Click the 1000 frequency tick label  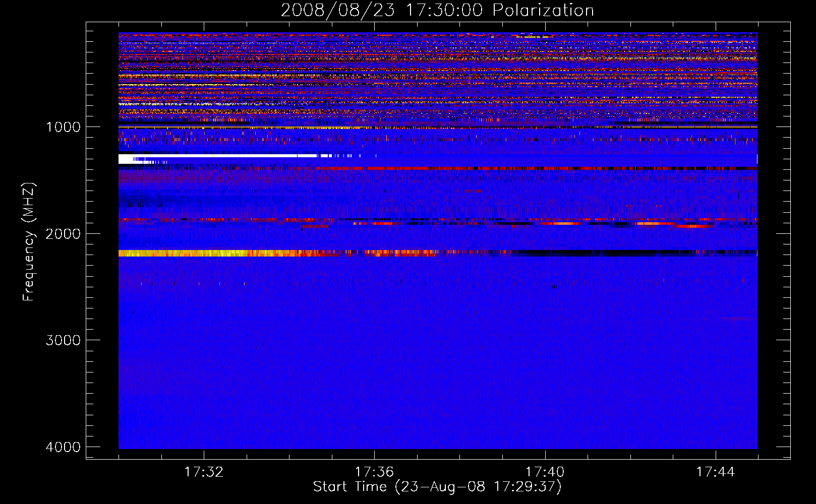click(x=63, y=127)
